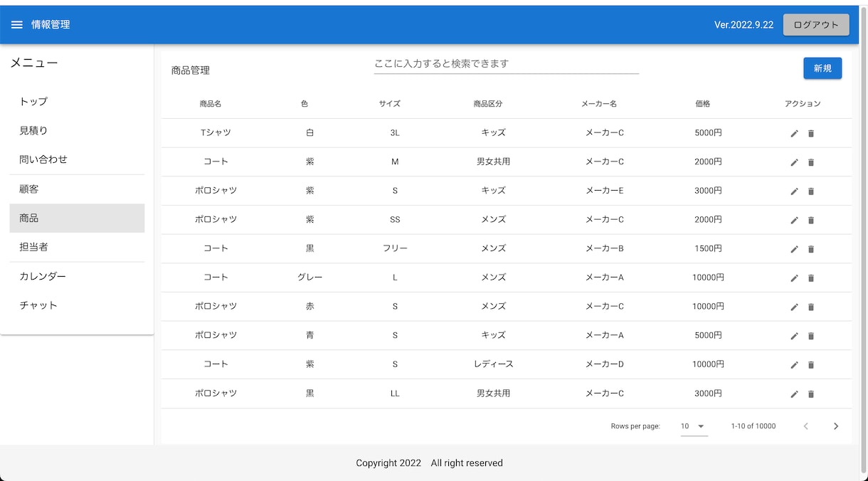Click the フリー size cell

pos(395,249)
